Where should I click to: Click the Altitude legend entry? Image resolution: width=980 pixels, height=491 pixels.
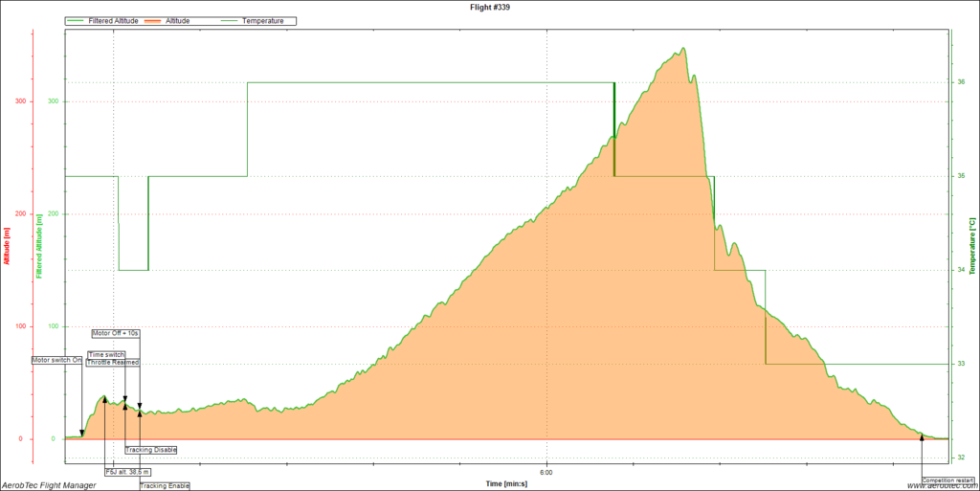(x=192, y=20)
